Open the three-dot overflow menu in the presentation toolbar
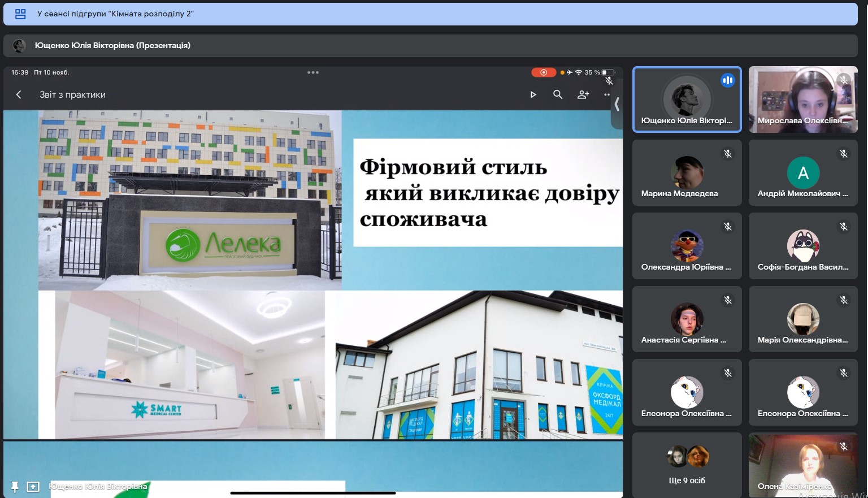 point(607,95)
